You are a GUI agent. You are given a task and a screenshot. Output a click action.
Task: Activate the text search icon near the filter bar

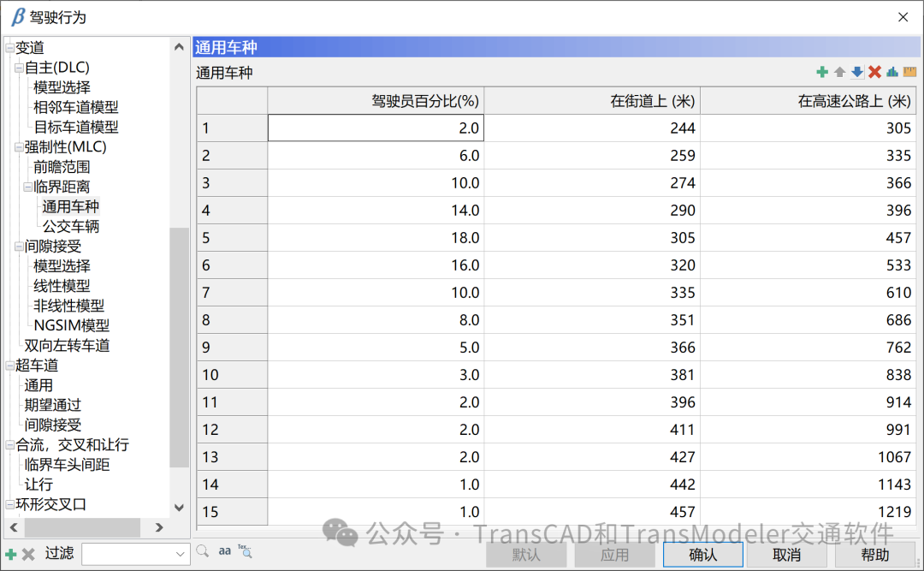click(246, 553)
